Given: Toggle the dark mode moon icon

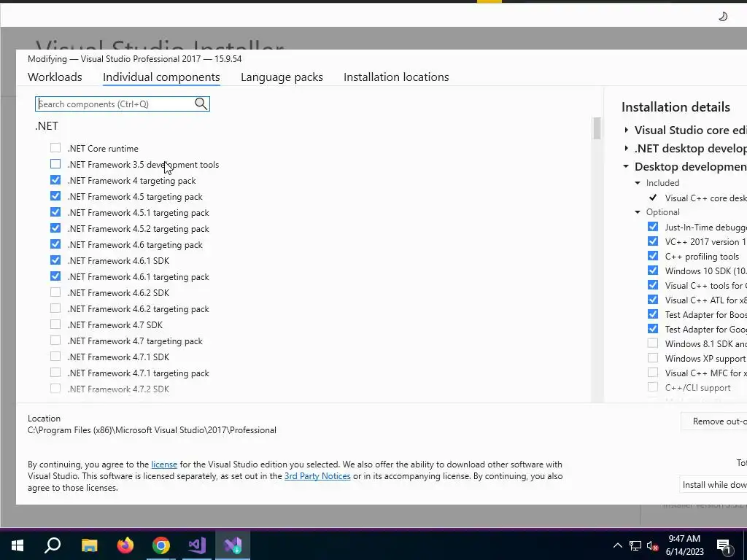Looking at the screenshot, I should pos(723,17).
